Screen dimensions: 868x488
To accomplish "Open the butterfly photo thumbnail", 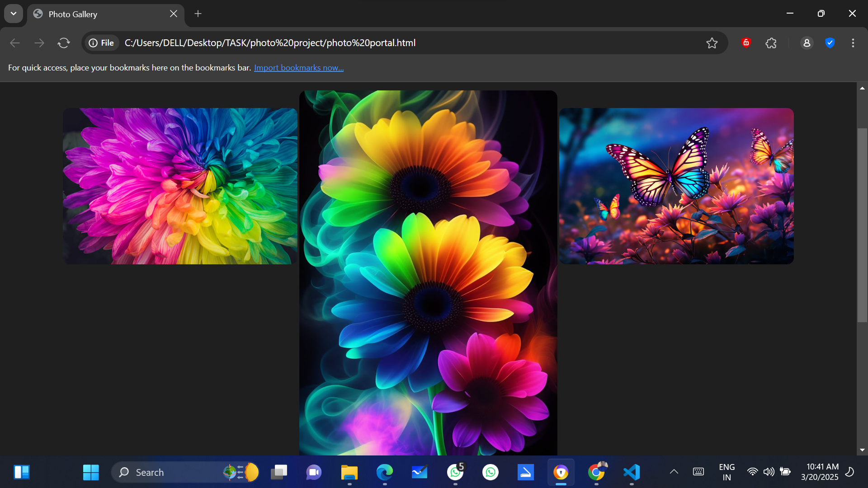I will (x=676, y=186).
